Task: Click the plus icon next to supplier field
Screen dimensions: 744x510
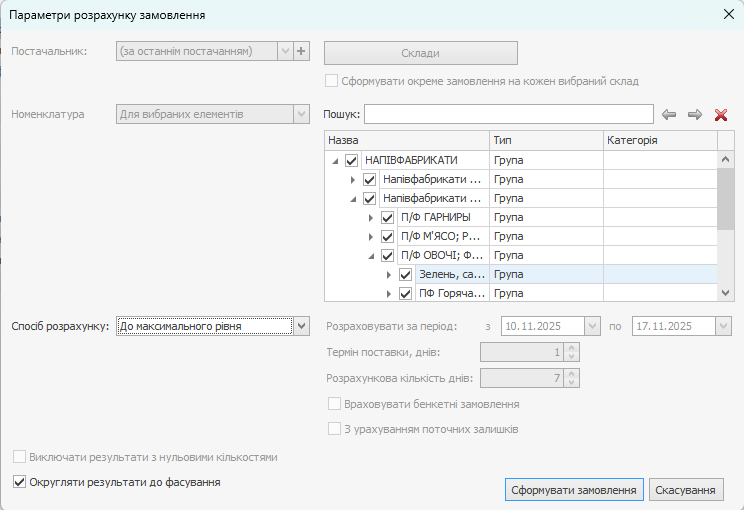Action: (x=302, y=52)
